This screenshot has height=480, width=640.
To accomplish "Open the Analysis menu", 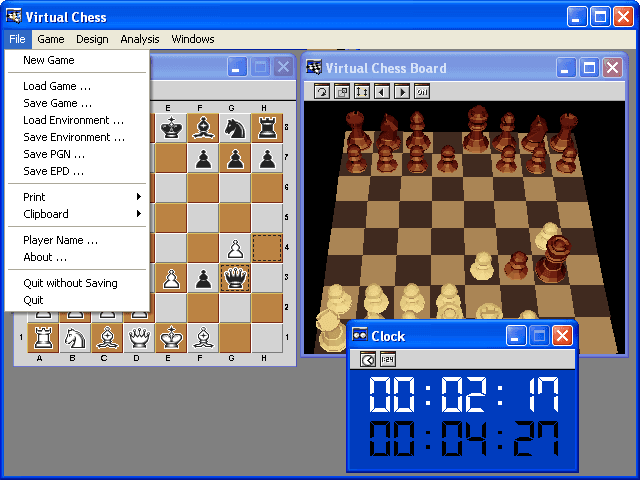I will pyautogui.click(x=140, y=39).
